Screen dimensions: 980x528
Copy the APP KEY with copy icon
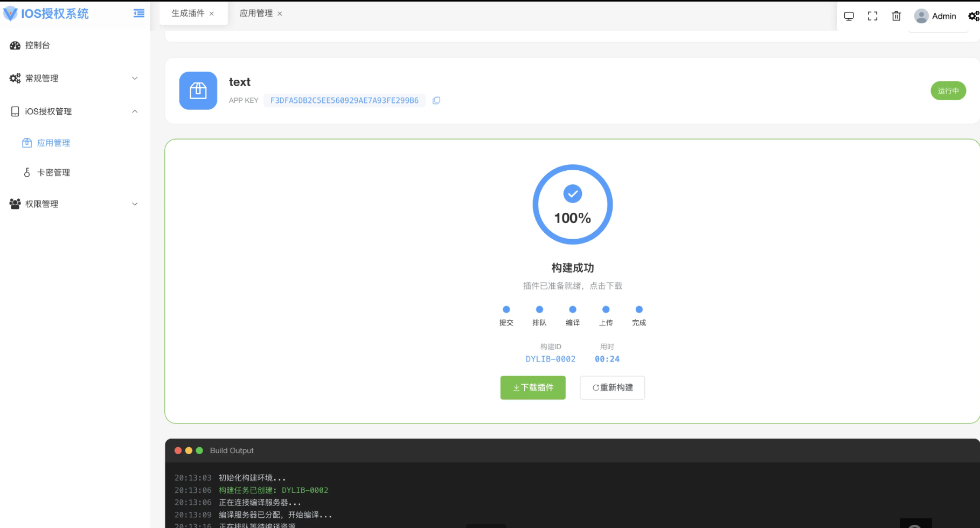click(436, 100)
